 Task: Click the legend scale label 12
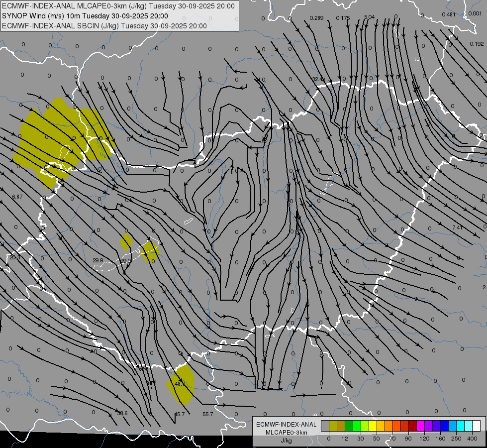[345, 439]
